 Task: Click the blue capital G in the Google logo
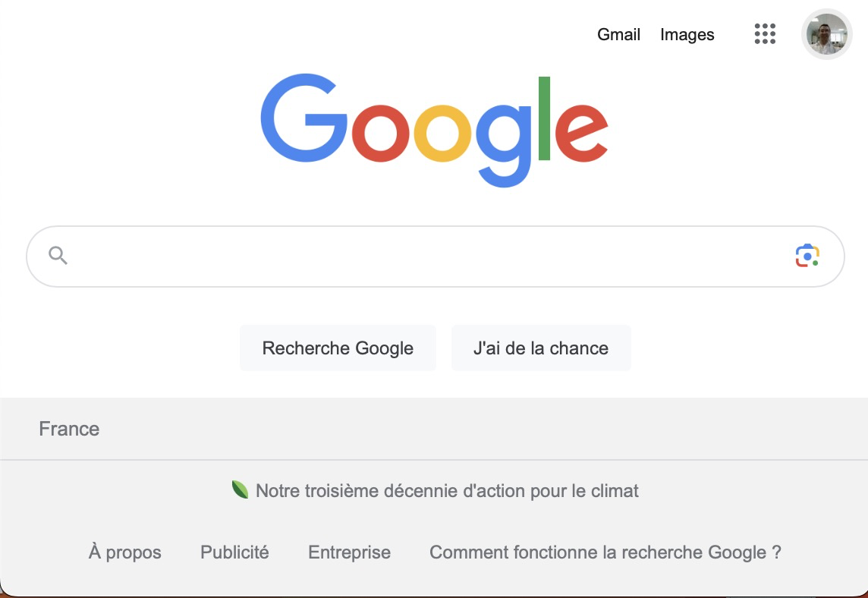(x=304, y=118)
